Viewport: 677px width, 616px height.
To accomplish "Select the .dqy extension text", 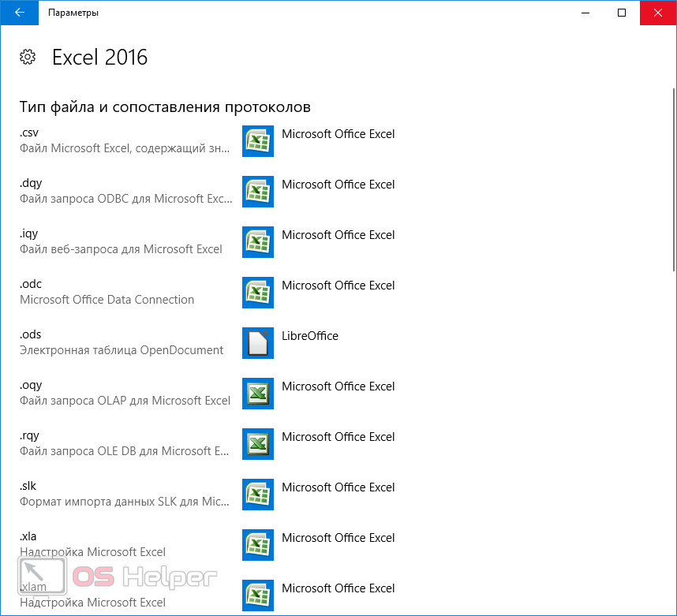I will point(31,184).
